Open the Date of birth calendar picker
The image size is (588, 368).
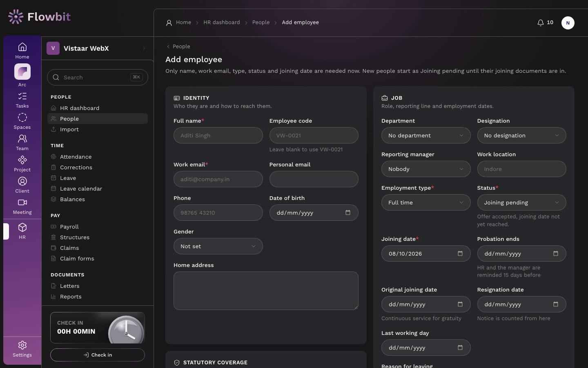tap(348, 213)
